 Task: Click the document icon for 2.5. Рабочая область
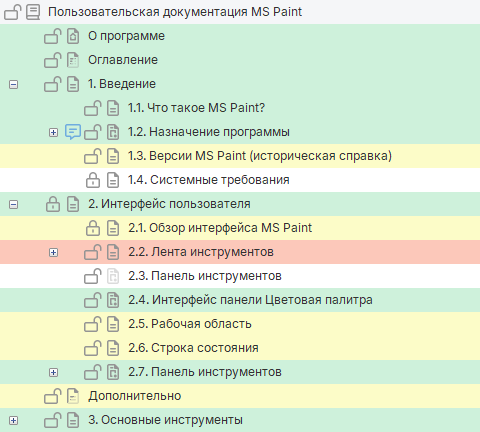coord(113,324)
